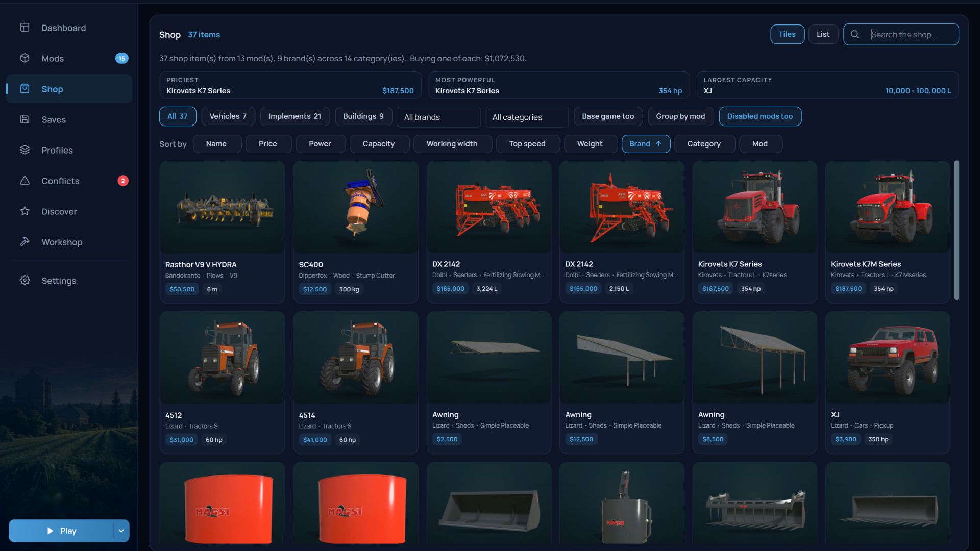Select the Buildings 9 tab

(x=363, y=116)
